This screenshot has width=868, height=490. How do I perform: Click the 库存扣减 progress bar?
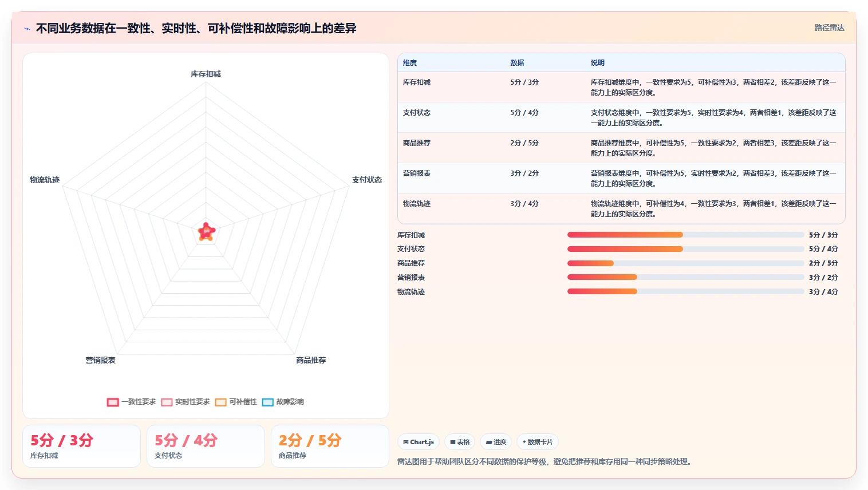[686, 235]
